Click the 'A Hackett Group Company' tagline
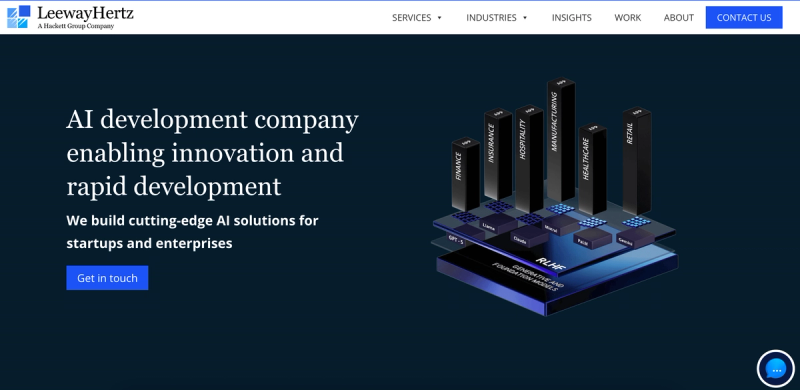 pyautogui.click(x=76, y=26)
